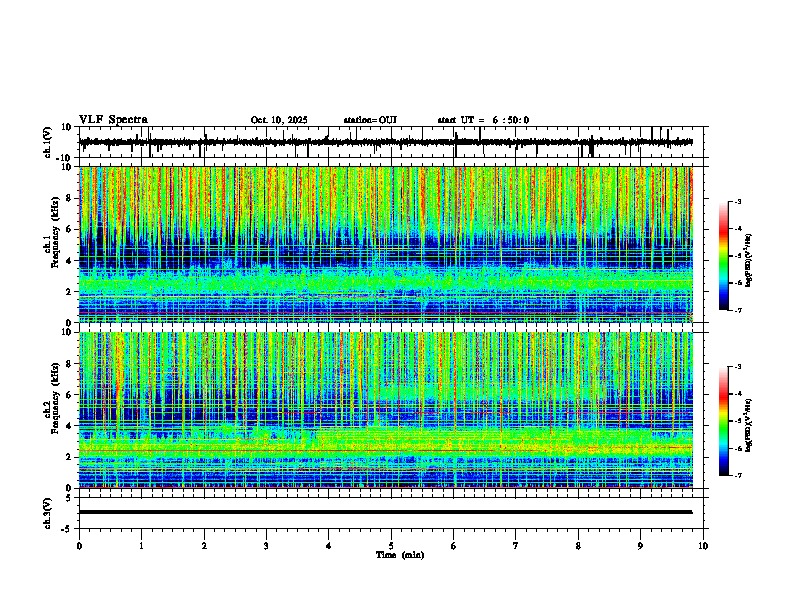This screenshot has height=612, width=792.
Task: Click the "start UT = 6 :50: 0" text
Action: pyautogui.click(x=483, y=120)
